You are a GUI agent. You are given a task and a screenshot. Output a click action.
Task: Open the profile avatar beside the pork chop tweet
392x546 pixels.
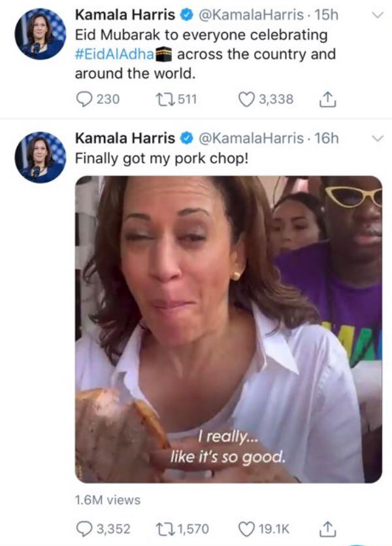point(40,157)
